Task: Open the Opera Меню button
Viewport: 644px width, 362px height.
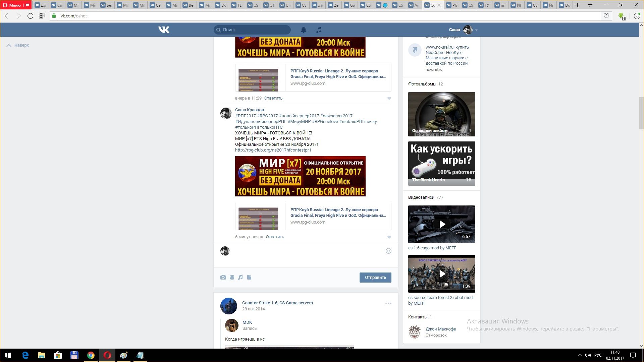Action: pyautogui.click(x=12, y=5)
